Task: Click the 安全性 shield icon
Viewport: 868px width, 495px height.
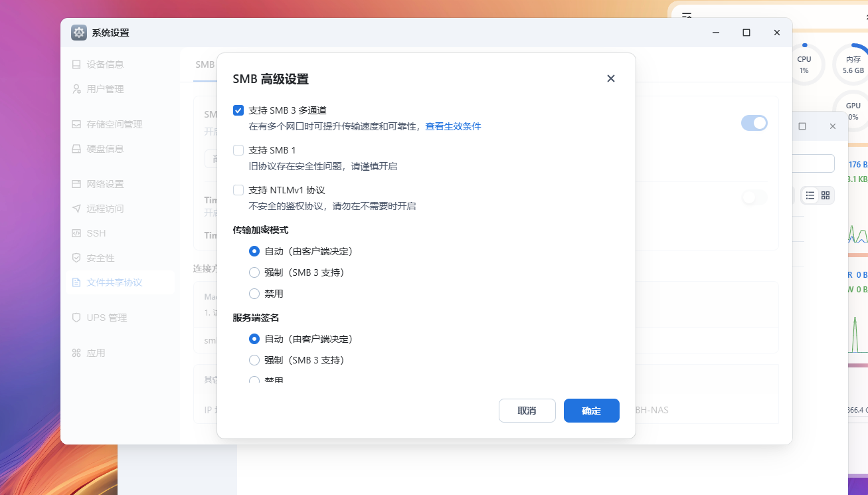Action: coord(76,258)
